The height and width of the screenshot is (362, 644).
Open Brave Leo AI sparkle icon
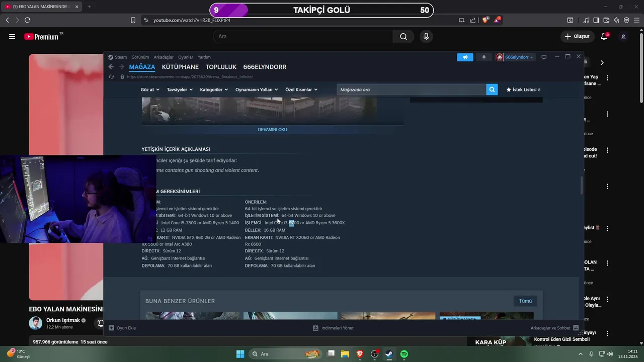(x=616, y=20)
